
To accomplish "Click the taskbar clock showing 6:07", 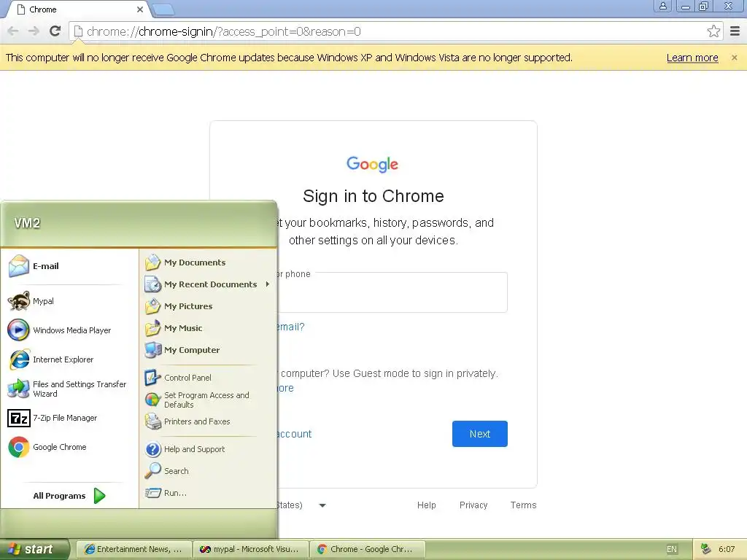I will (727, 550).
